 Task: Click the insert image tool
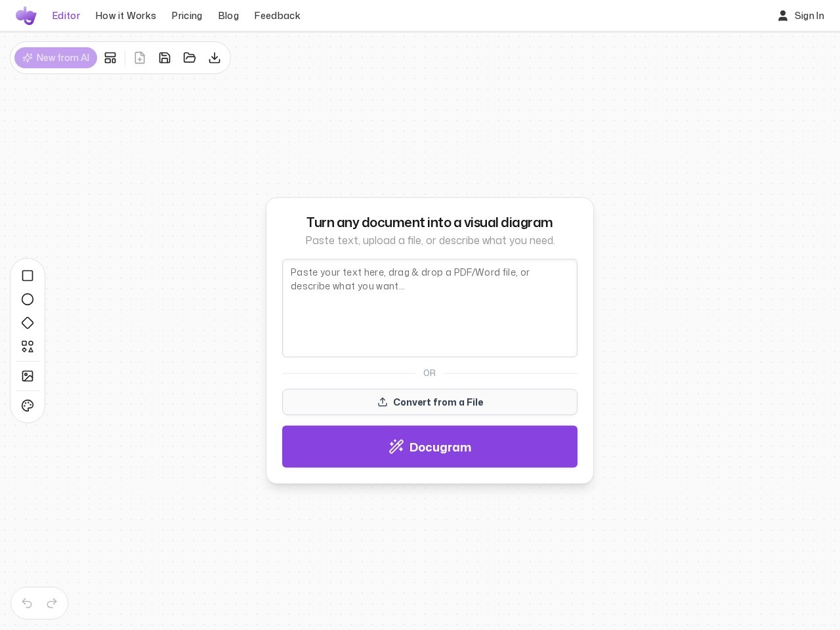[28, 376]
